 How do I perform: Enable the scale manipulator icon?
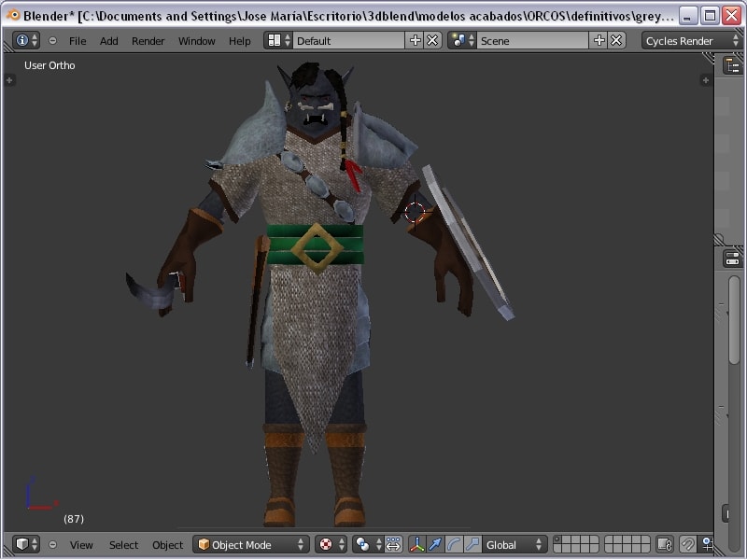pyautogui.click(x=472, y=544)
